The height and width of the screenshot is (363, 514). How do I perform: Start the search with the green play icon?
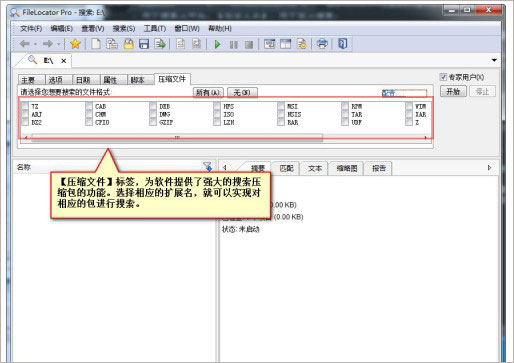(217, 44)
